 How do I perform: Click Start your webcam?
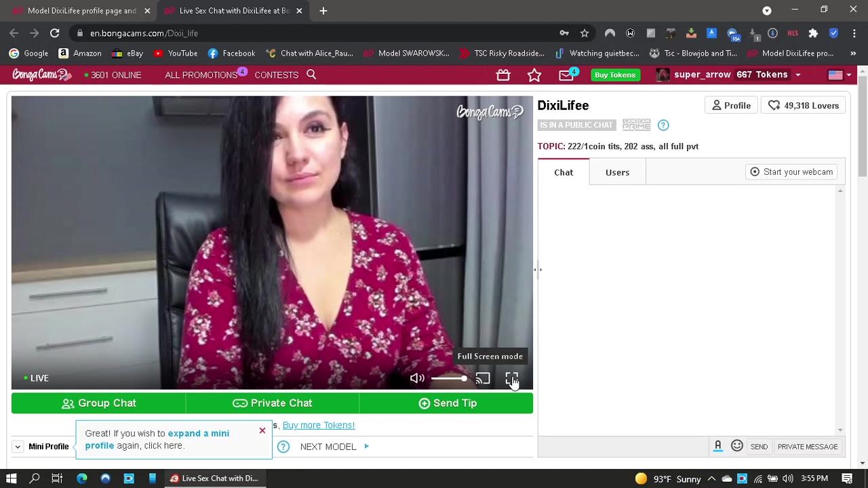[x=791, y=172]
